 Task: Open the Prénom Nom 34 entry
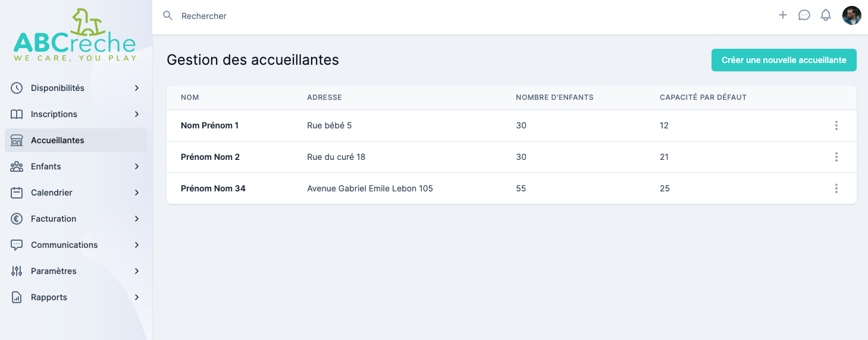click(x=213, y=188)
